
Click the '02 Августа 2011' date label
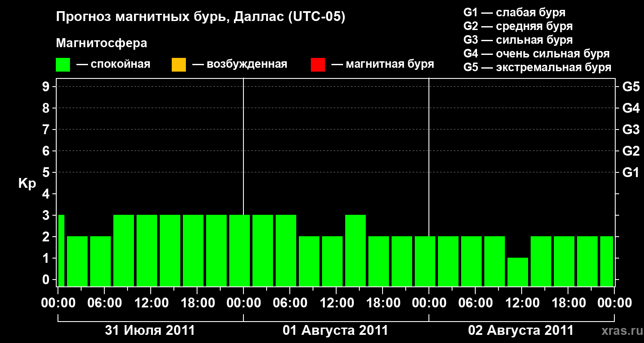coord(521,331)
